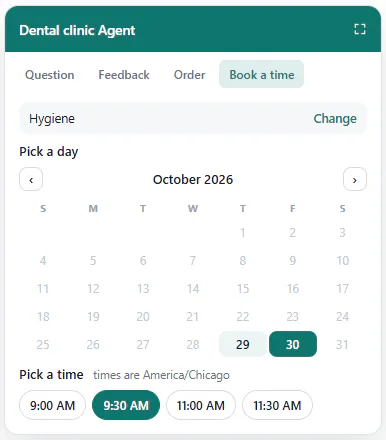This screenshot has width=386, height=440.
Task: Click October 31 on the calendar
Action: (342, 344)
